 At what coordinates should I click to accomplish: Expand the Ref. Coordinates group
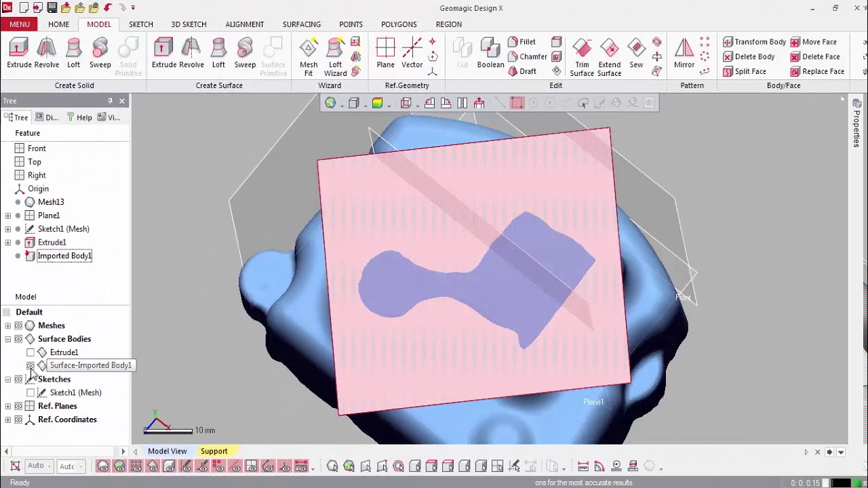click(7, 420)
